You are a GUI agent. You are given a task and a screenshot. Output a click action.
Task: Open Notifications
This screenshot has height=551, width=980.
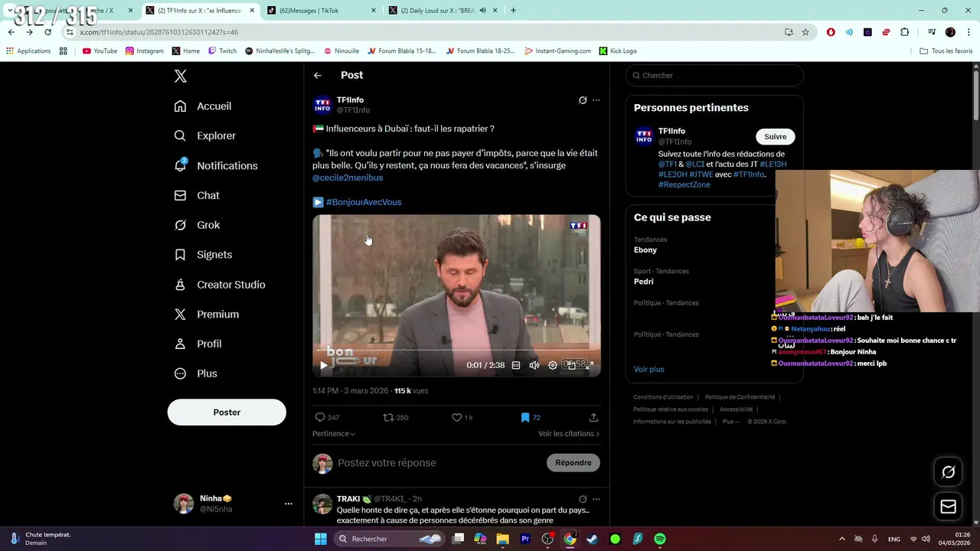(x=216, y=166)
